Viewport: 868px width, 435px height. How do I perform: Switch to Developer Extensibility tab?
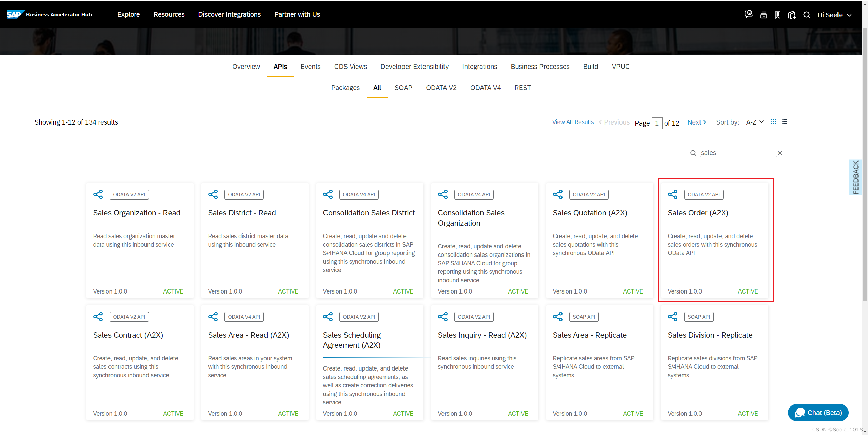click(414, 67)
